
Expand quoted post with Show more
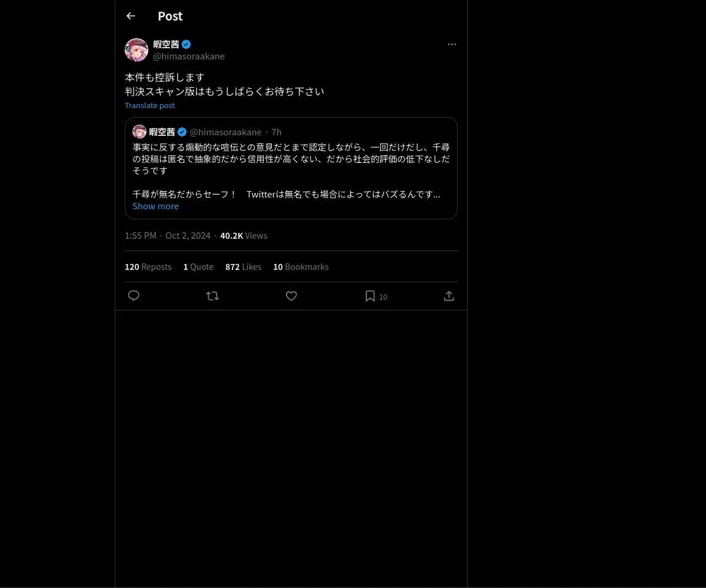155,206
